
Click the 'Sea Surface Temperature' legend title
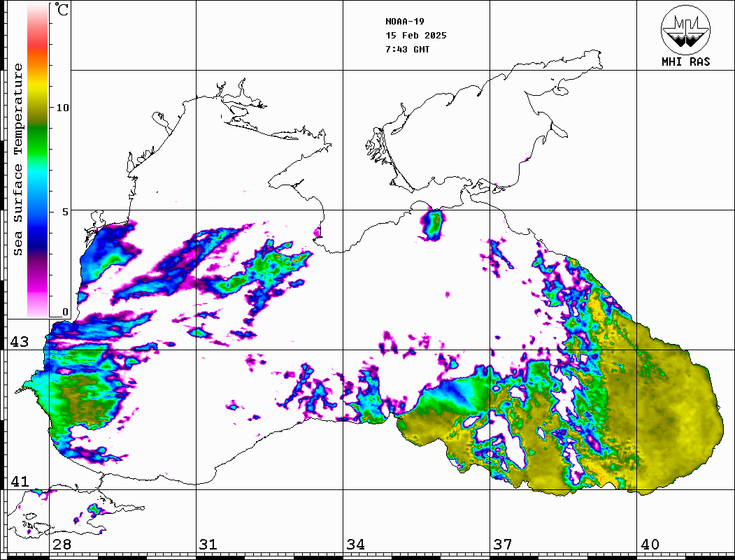tap(17, 159)
